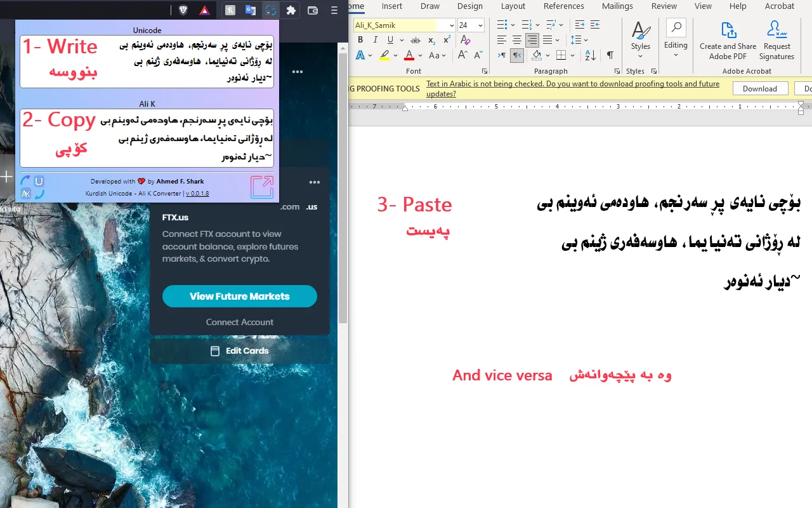Click Decrease Font Size icon
This screenshot has width=812, height=508.
(477, 55)
